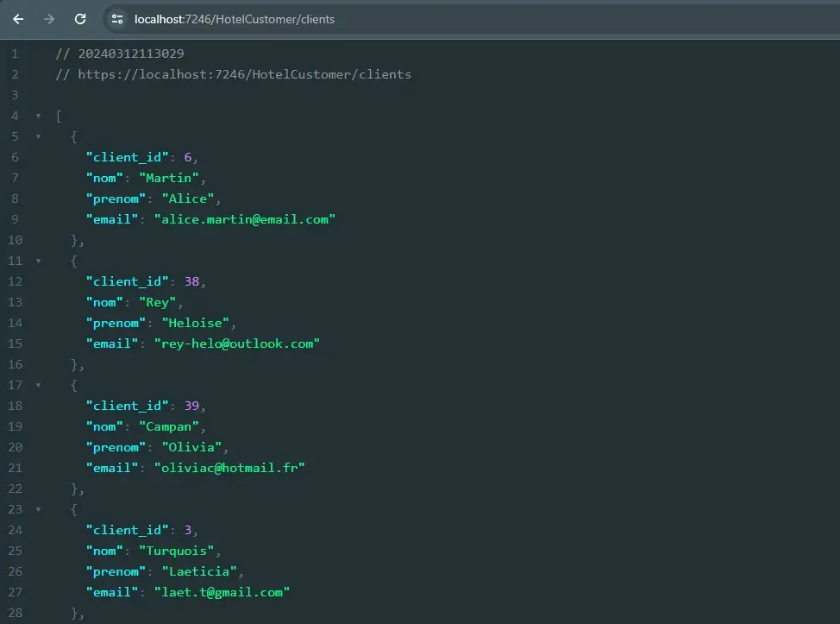
Task: Select the nom value Martin
Action: (x=169, y=178)
